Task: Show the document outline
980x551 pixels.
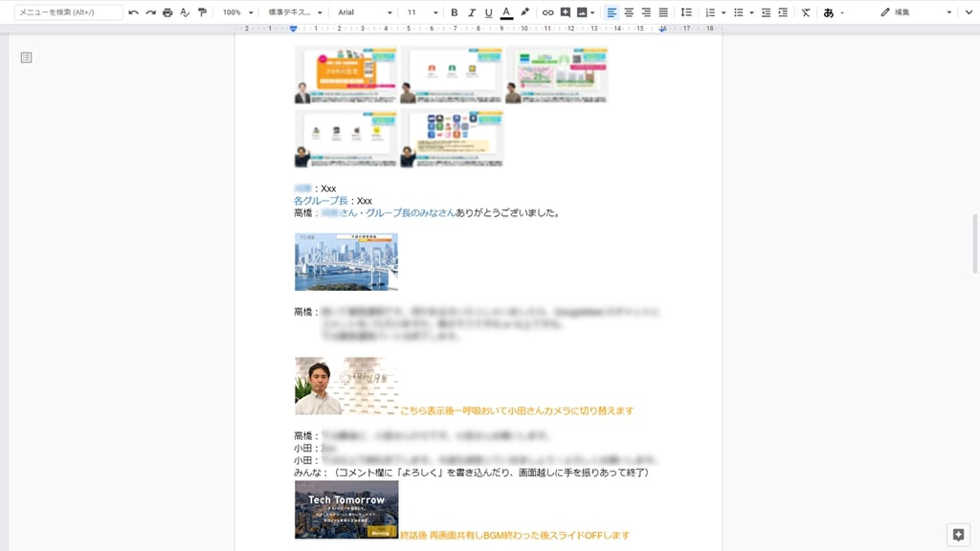Action: click(x=26, y=57)
